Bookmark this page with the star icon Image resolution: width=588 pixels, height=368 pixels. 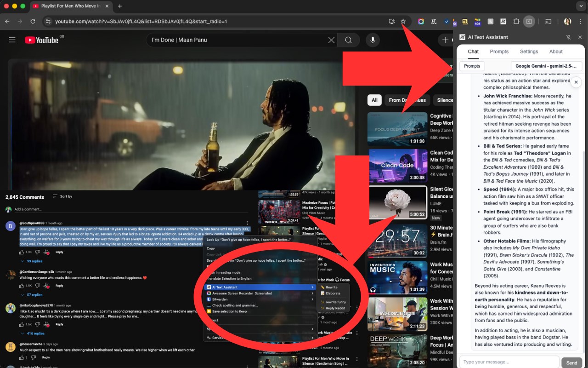pos(403,22)
